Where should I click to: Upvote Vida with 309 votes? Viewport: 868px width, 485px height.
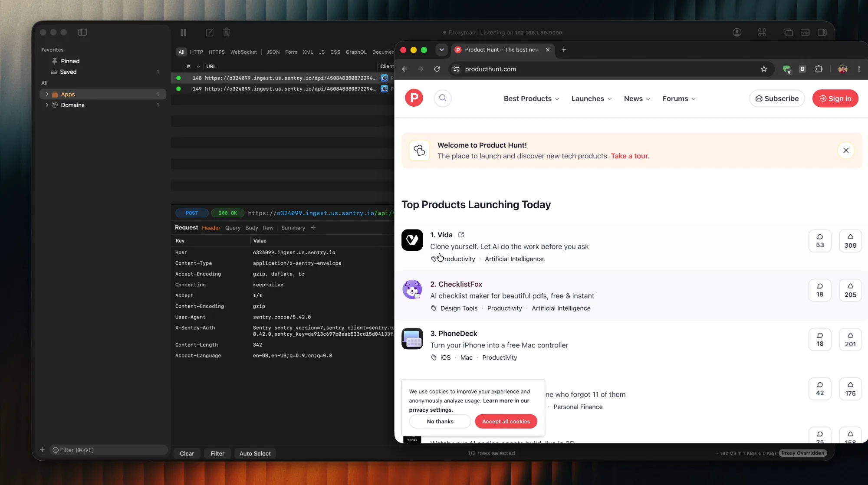850,241
